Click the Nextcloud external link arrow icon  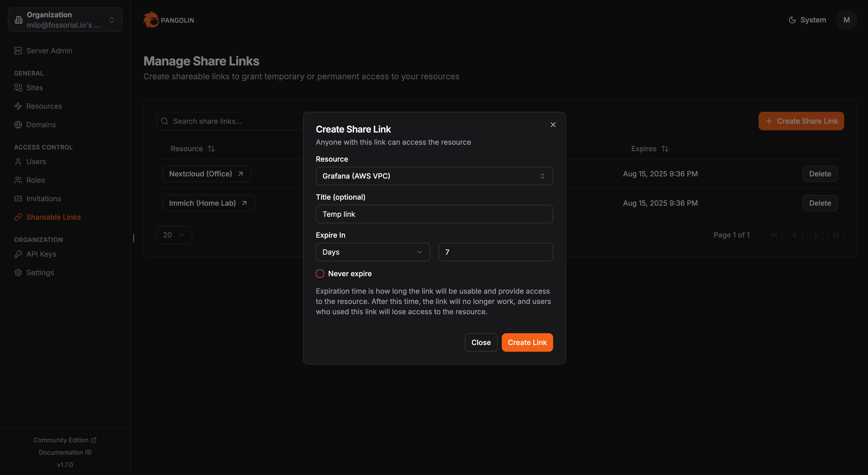coord(241,174)
